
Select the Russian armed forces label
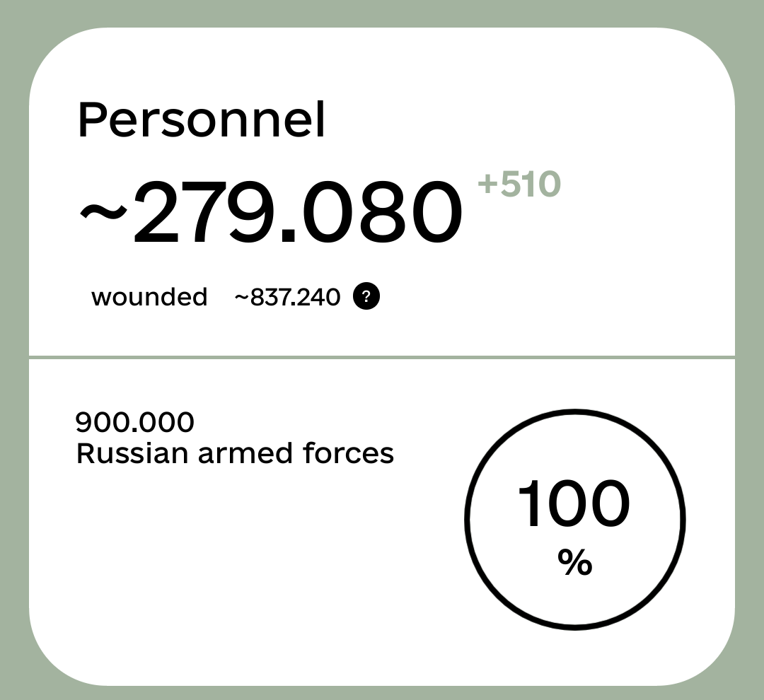pos(235,453)
